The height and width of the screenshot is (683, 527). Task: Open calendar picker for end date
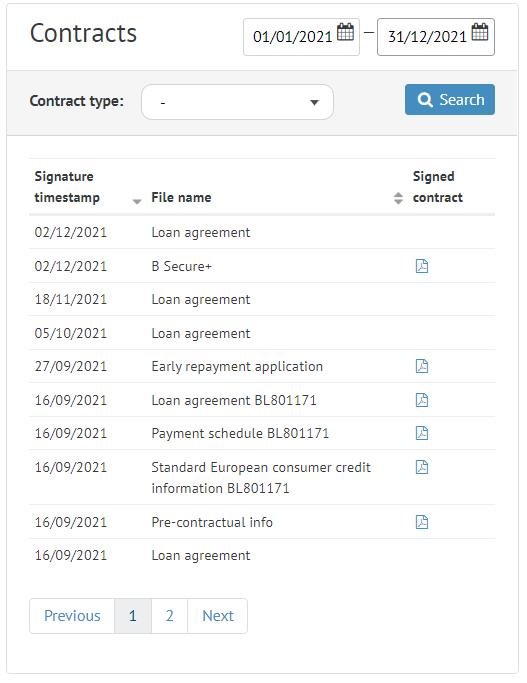(x=480, y=32)
